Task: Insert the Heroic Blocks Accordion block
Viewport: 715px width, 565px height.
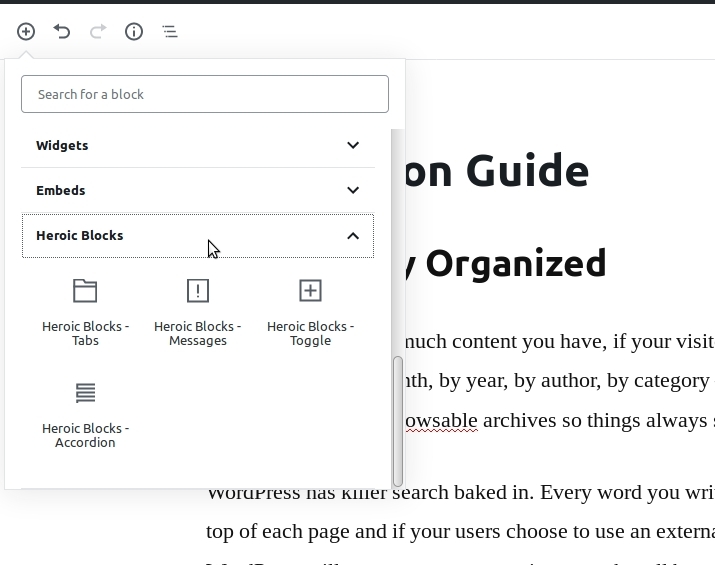Action: coord(85,415)
